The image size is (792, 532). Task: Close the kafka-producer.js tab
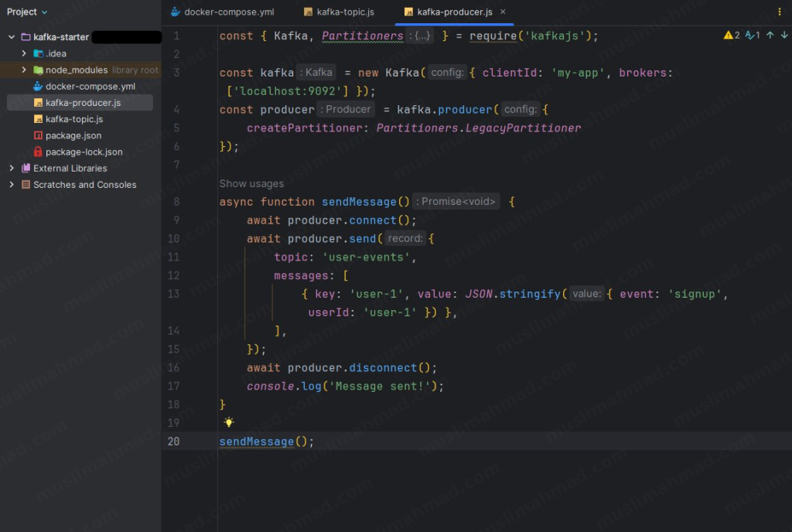tap(502, 12)
